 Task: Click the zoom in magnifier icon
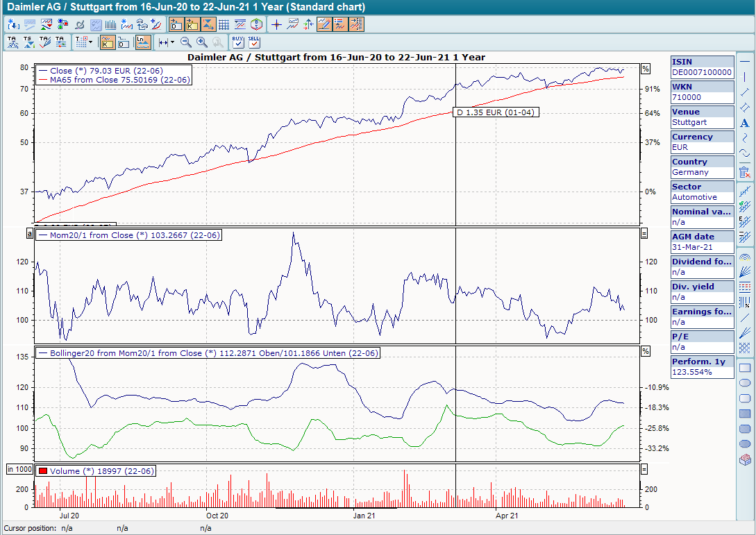(202, 42)
